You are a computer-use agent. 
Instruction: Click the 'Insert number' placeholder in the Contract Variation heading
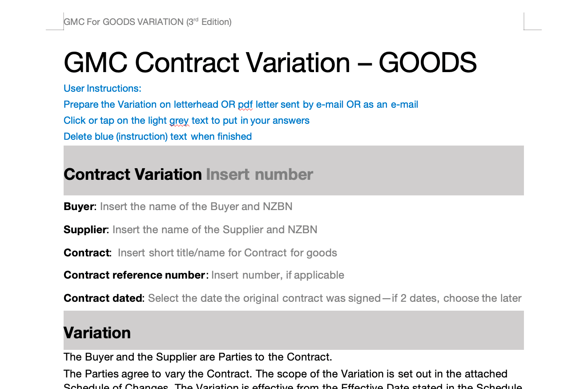(x=259, y=174)
